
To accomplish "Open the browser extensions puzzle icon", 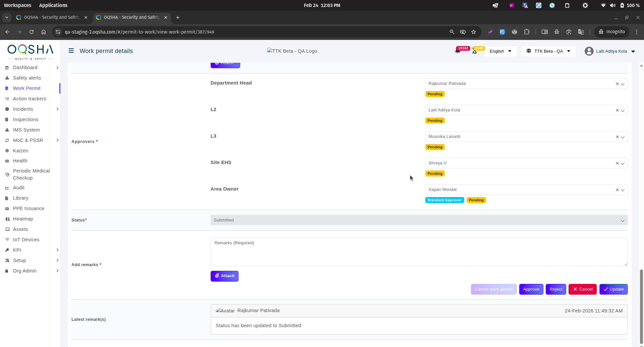I will 527,32.
